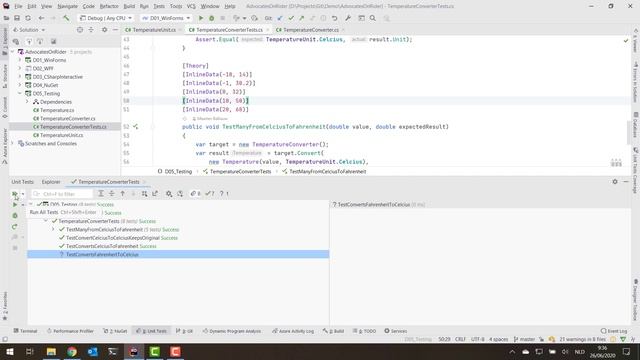Viewport: 640px width, 360px height.
Task: Open the NuGet tool window button
Action: (x=116, y=331)
